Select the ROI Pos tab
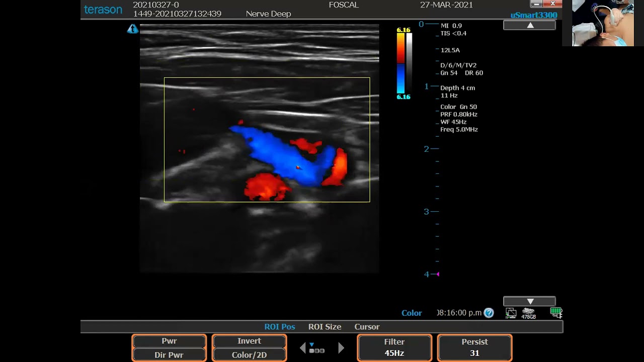 pyautogui.click(x=280, y=327)
